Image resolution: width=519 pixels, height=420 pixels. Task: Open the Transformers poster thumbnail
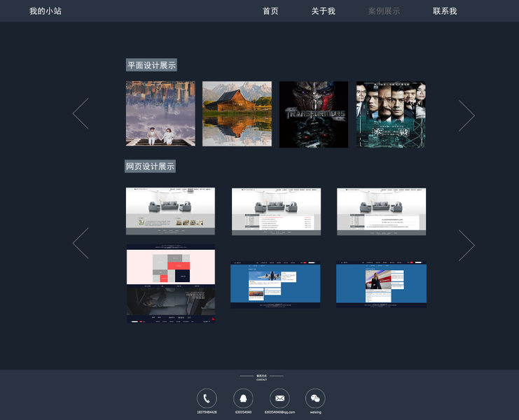pos(314,114)
